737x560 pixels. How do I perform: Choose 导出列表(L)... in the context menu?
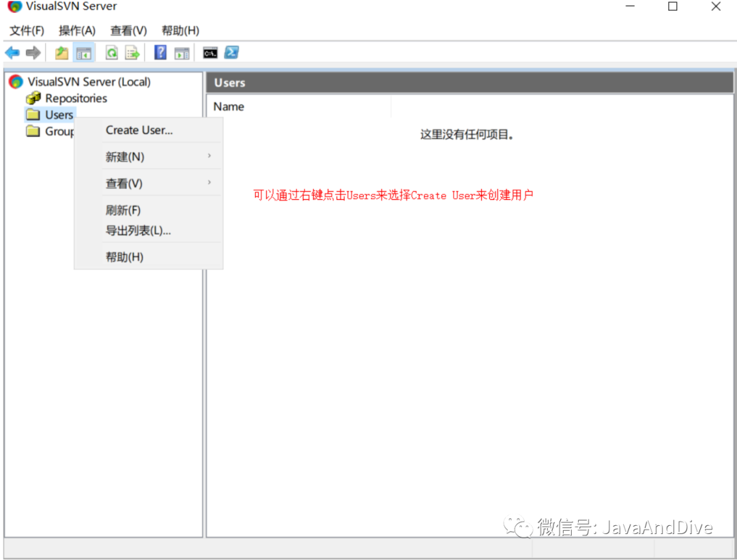pyautogui.click(x=149, y=231)
